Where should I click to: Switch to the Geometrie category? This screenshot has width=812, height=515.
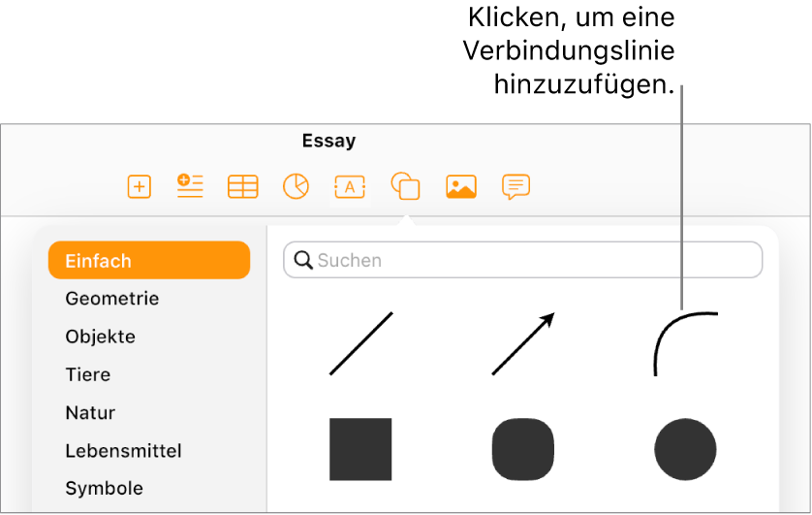tap(112, 299)
